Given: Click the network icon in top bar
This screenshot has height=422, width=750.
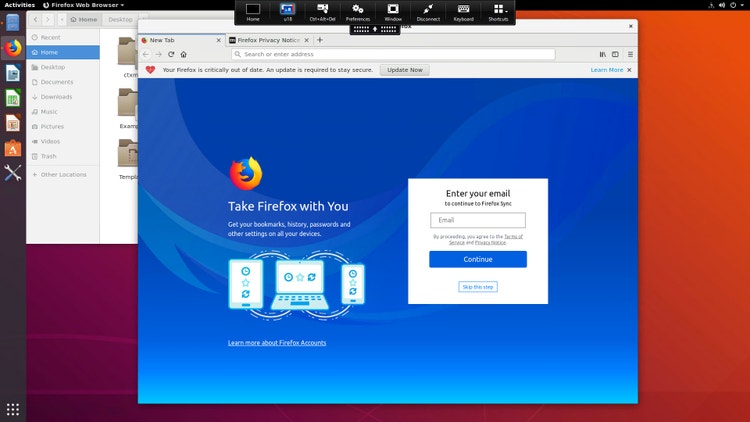Looking at the screenshot, I should [x=711, y=5].
